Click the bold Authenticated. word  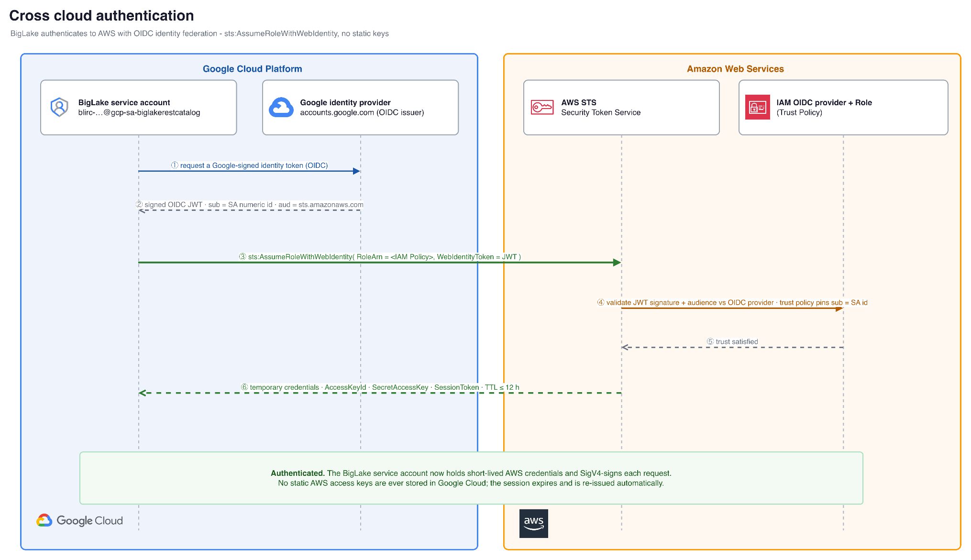pyautogui.click(x=298, y=473)
